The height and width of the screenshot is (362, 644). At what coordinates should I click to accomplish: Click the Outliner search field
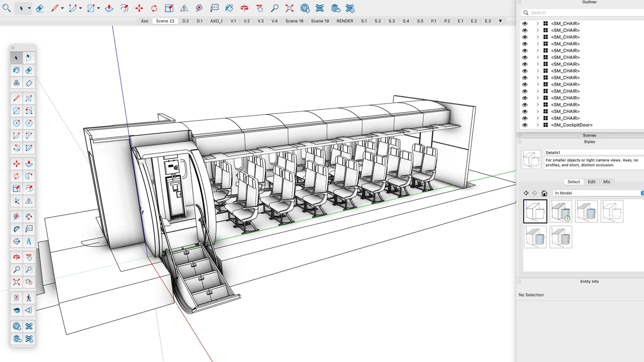pos(583,13)
